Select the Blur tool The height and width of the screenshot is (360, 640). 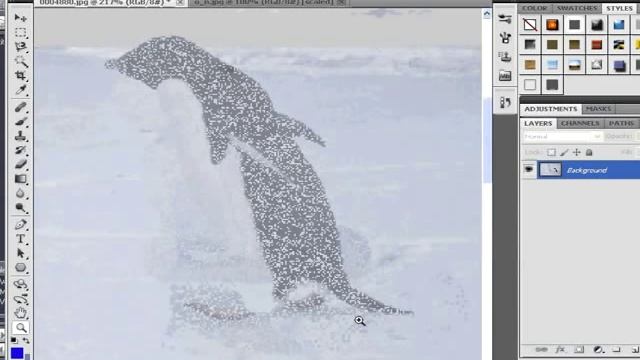20,193
